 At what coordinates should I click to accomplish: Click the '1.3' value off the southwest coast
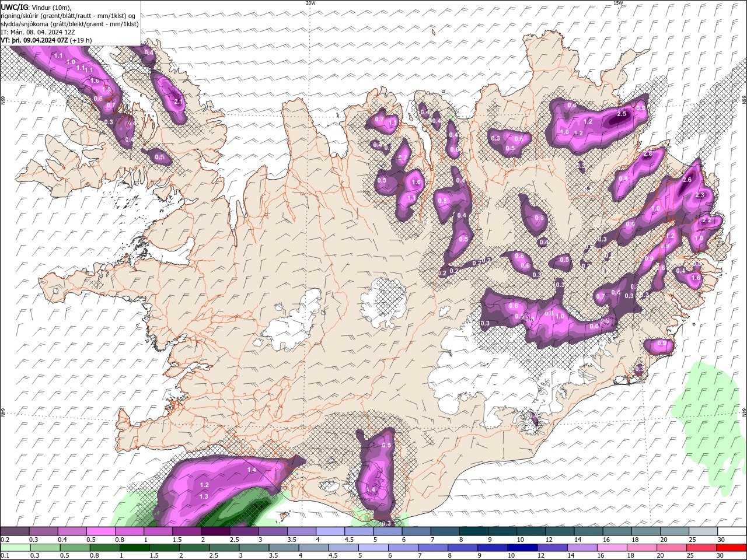[204, 496]
